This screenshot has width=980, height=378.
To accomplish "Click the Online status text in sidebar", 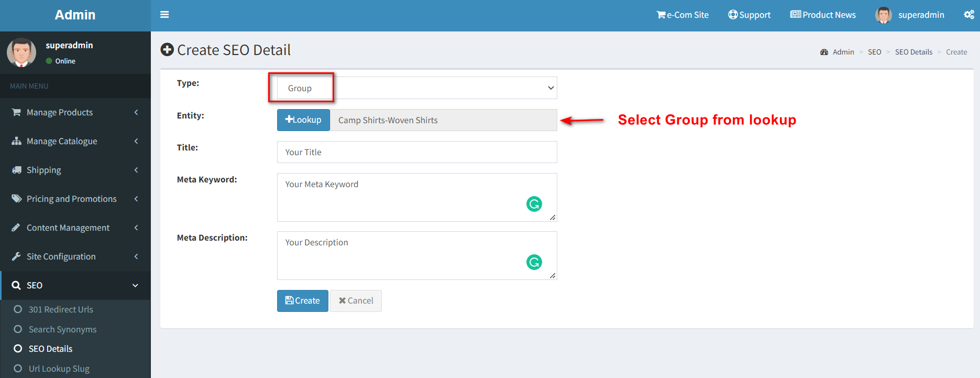I will 65,61.
